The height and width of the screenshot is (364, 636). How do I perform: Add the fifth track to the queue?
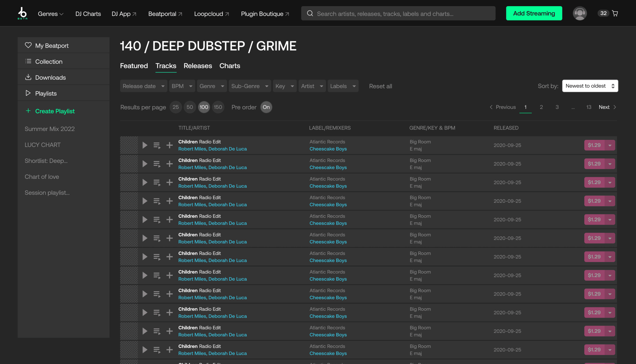(157, 220)
